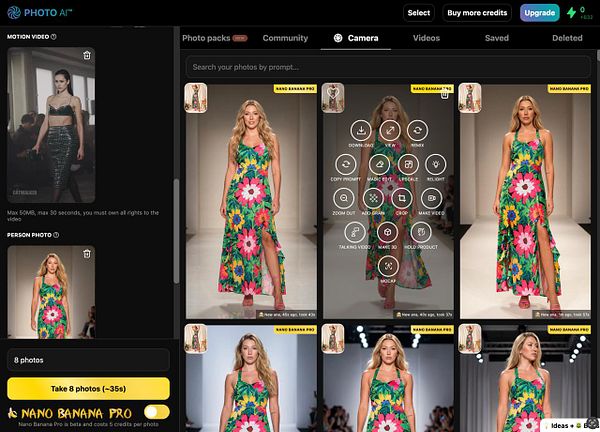Click the Make Video icon
The image size is (600, 432).
point(431,198)
